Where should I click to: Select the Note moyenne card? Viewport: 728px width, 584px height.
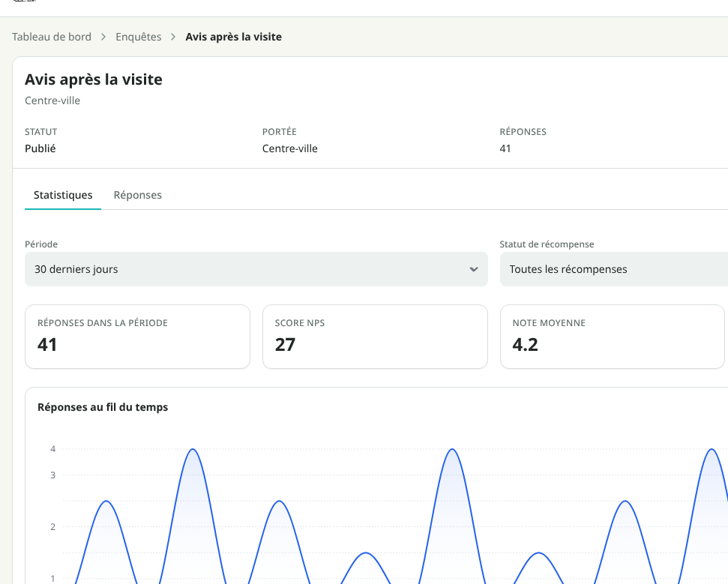pyautogui.click(x=613, y=337)
